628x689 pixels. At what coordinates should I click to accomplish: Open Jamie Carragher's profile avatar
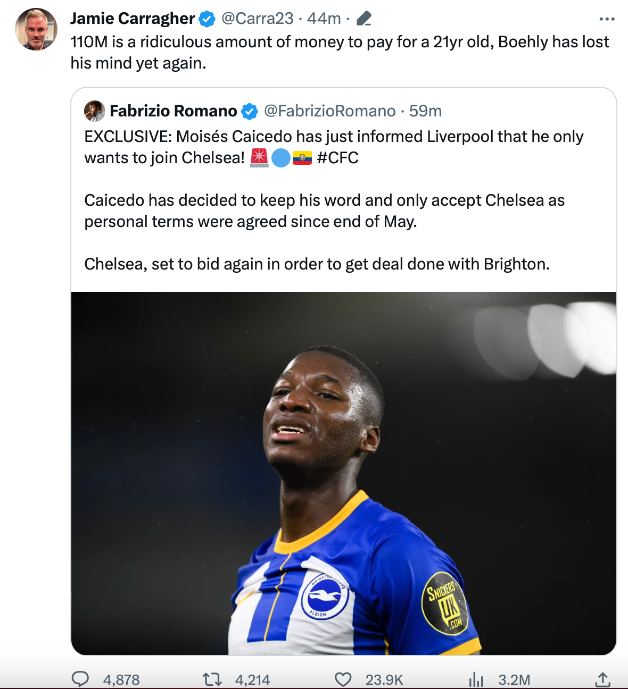[36, 29]
